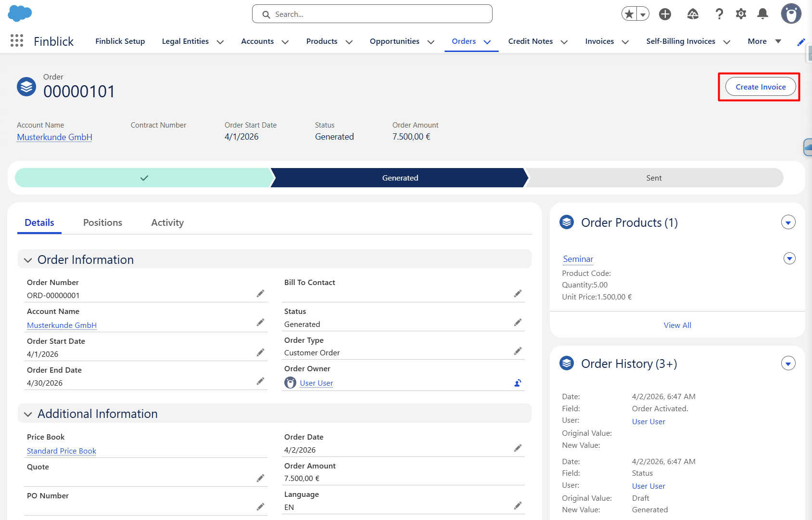This screenshot has height=520, width=812.
Task: Switch to the Positions tab
Action: tap(102, 222)
